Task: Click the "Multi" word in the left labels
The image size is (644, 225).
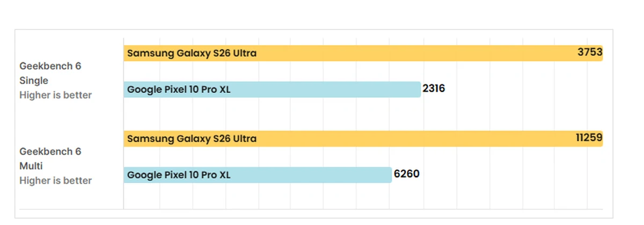Action: [x=31, y=166]
